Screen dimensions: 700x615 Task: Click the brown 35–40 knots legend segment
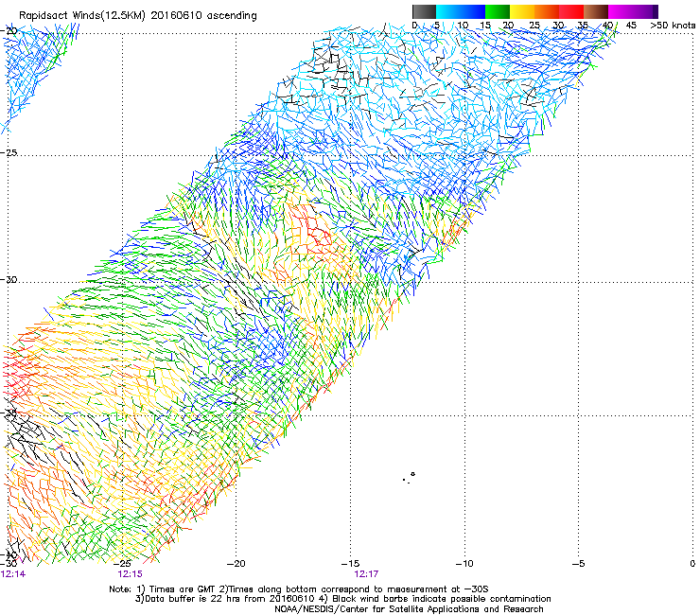(596, 11)
